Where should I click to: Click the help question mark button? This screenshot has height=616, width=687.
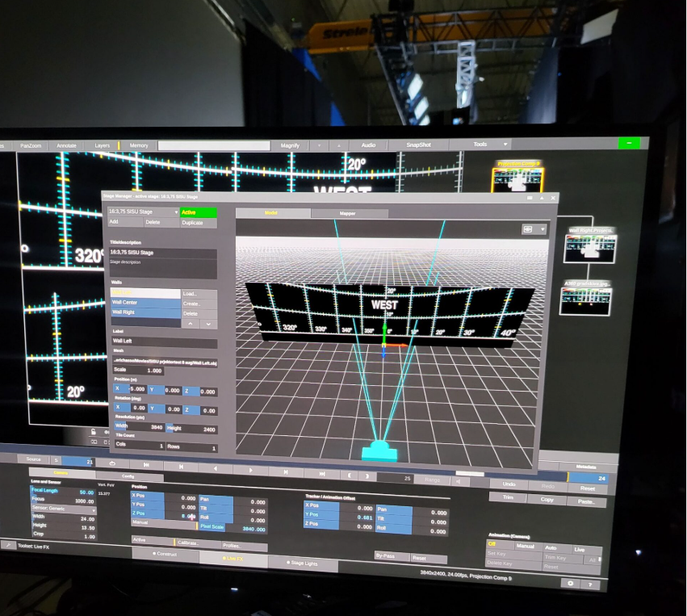[x=591, y=584]
